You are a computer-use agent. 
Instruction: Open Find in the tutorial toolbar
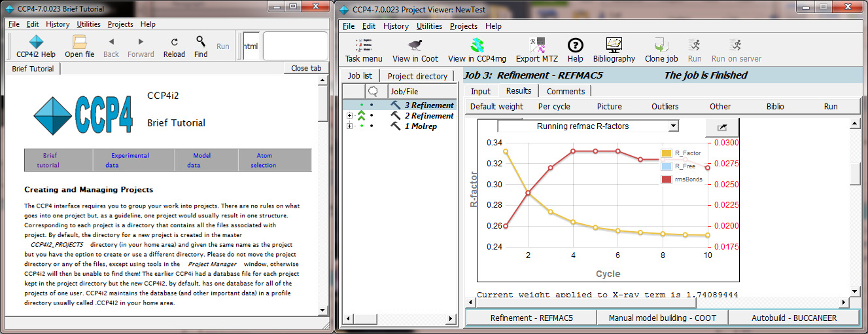(x=201, y=46)
